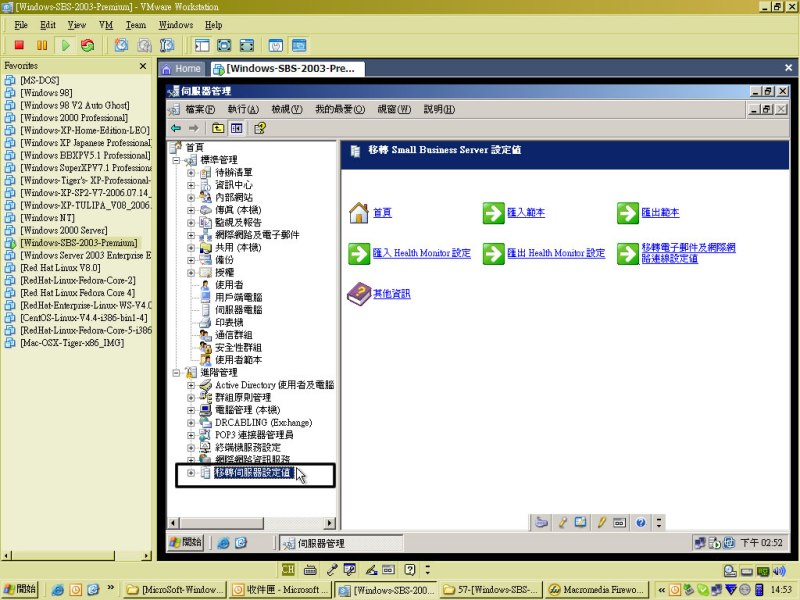Click the volume speaker icon above the host tray

click(x=780, y=571)
